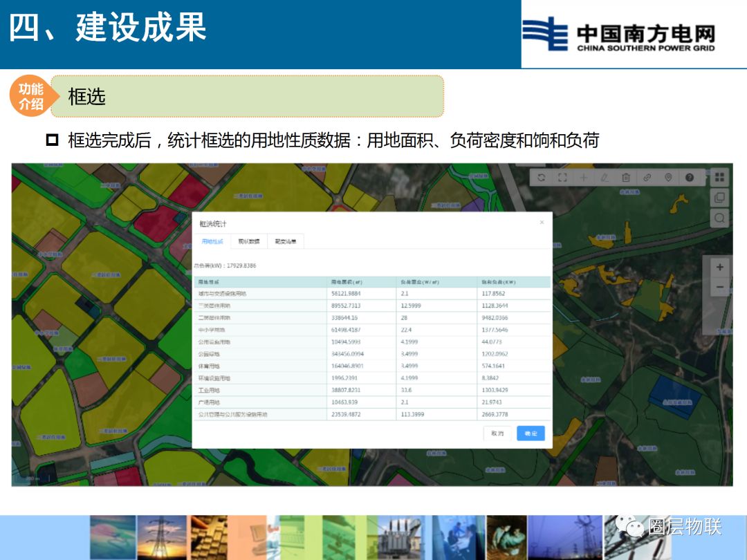Click the 体育用地 row label
This screenshot has height=560, width=747.
(x=209, y=366)
